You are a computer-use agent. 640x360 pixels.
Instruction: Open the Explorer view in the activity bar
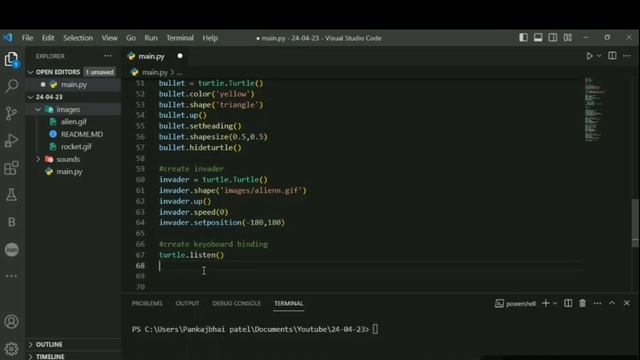pyautogui.click(x=11, y=60)
